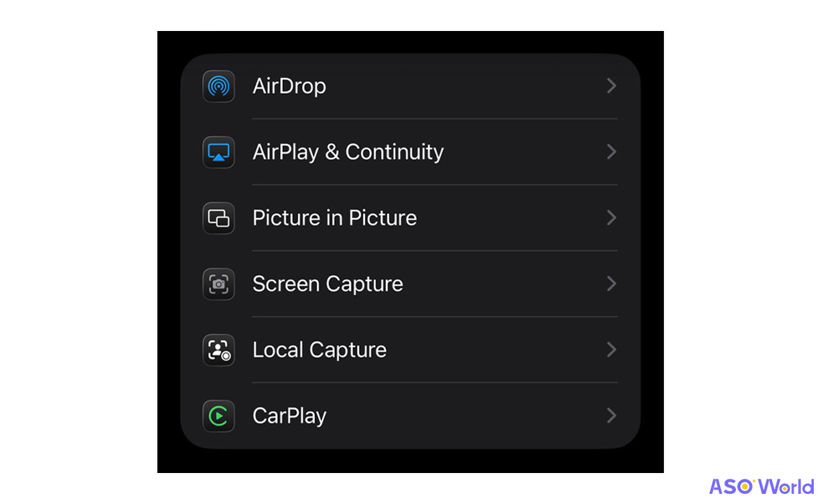Expand the AirPlay & Continuity chevron
Viewport: 821px width, 504px height.
(611, 152)
